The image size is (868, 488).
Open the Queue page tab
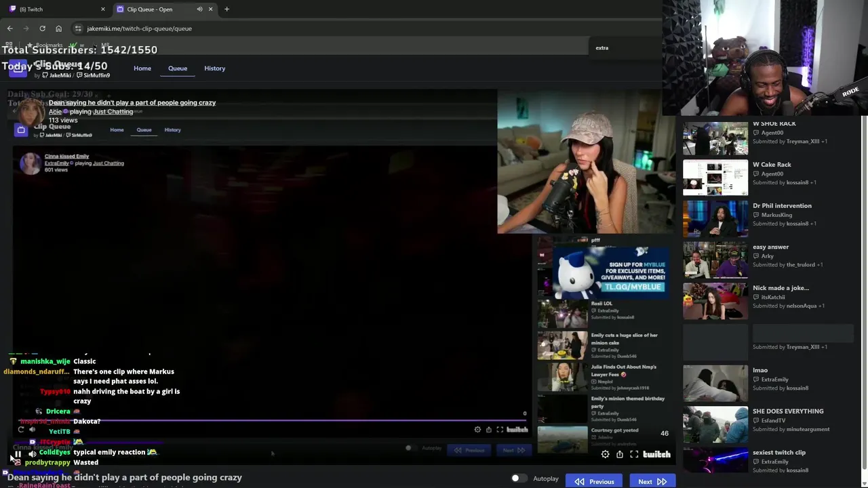(178, 68)
